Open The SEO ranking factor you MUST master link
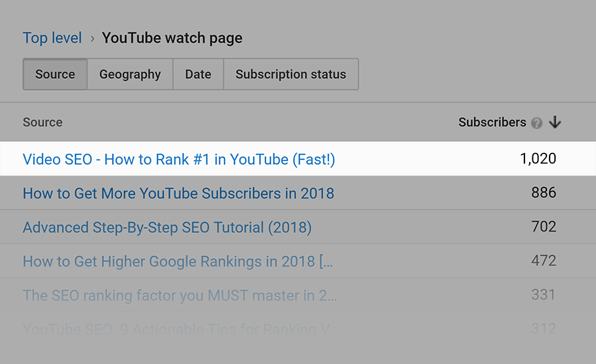The image size is (596, 364). point(179,295)
